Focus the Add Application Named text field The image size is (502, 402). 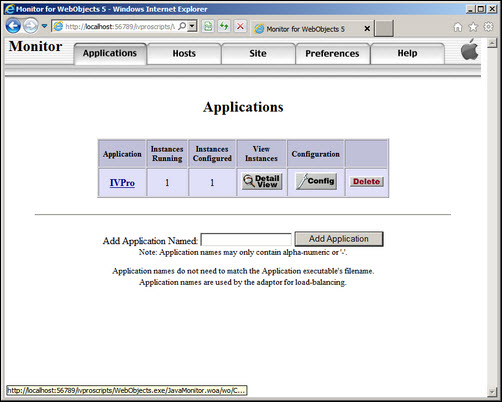point(246,240)
